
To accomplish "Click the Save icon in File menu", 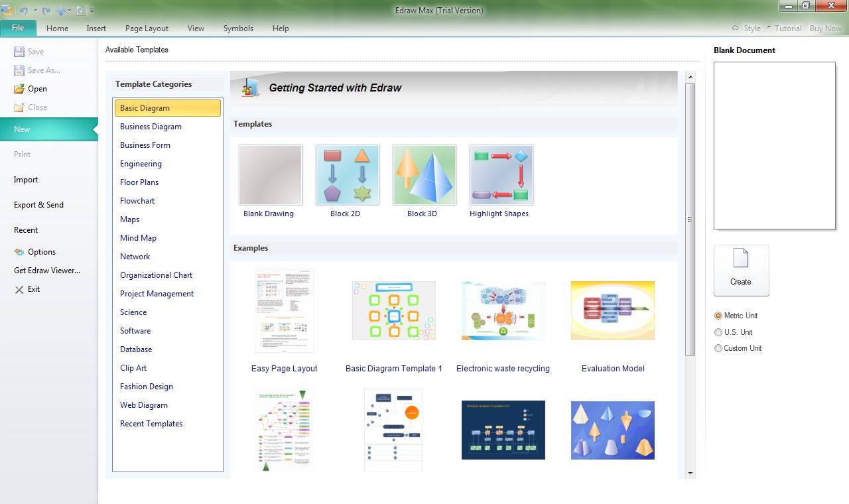I will pyautogui.click(x=19, y=52).
